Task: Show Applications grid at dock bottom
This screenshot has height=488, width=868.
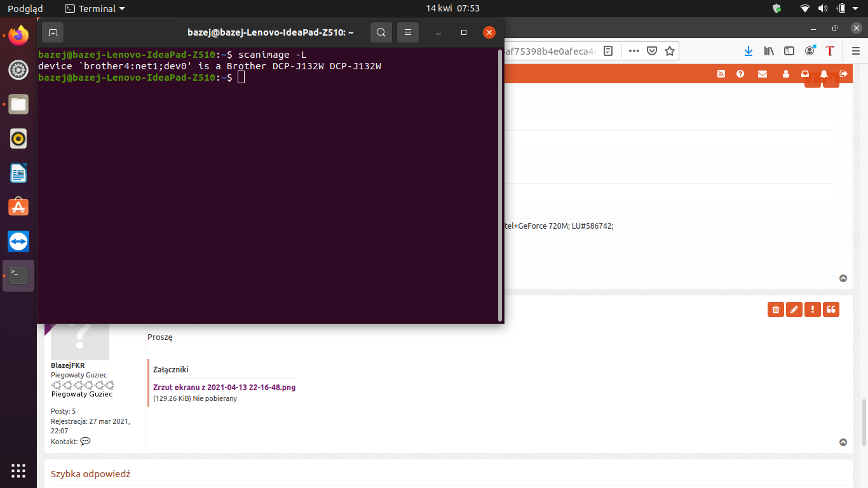Action: click(x=18, y=471)
